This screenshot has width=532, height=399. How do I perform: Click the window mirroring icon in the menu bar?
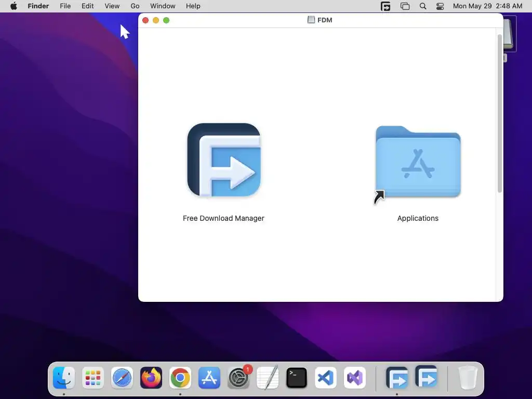tap(405, 6)
